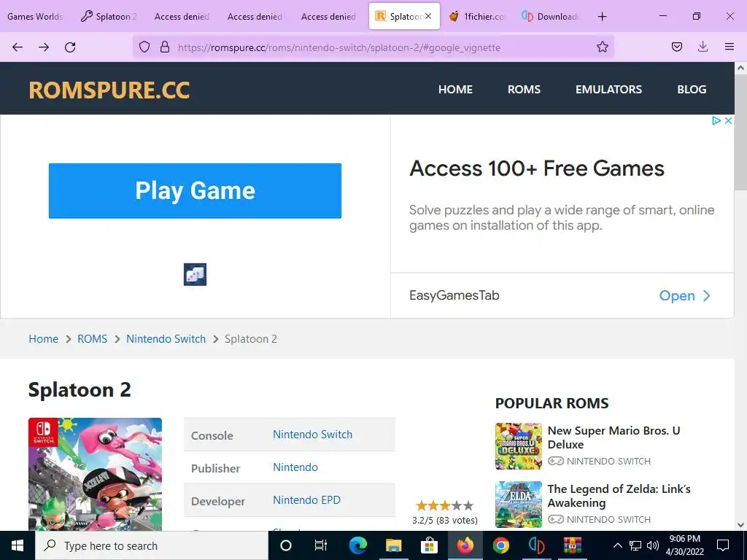The width and height of the screenshot is (747, 560).
Task: Open the notification center icon
Action: pyautogui.click(x=723, y=545)
